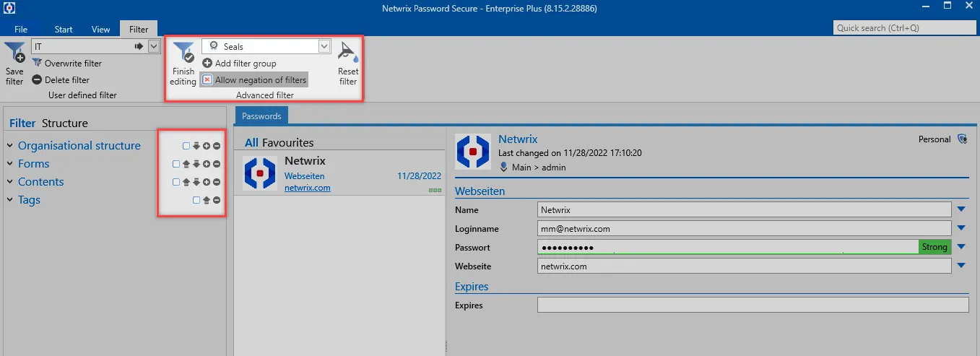This screenshot has height=356, width=980.
Task: Click the apply arrow inside the IT filter box
Action: (x=139, y=46)
